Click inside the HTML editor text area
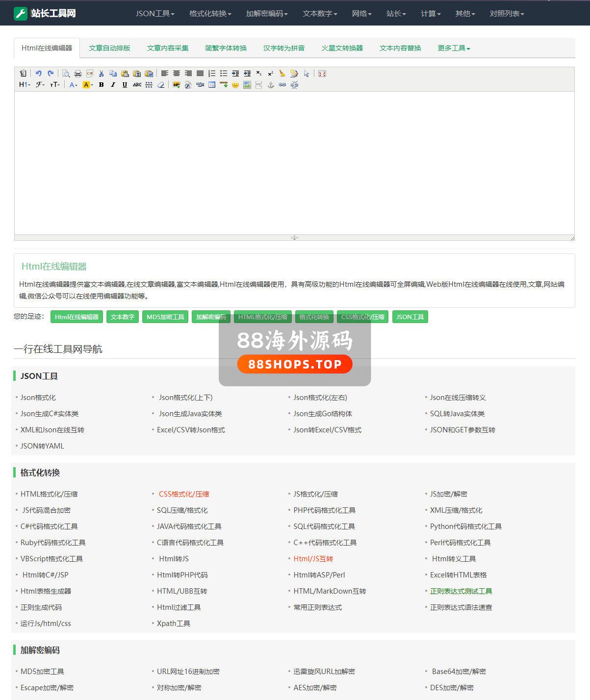Image resolution: width=590 pixels, height=700 pixels. click(x=294, y=162)
